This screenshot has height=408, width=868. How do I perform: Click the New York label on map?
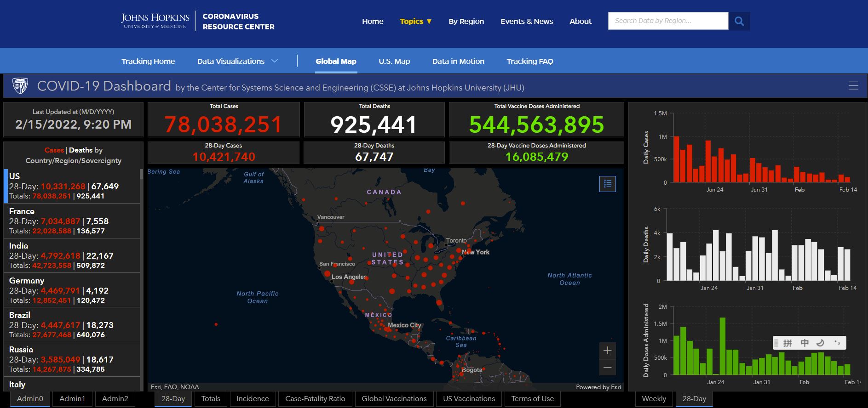[x=476, y=252]
